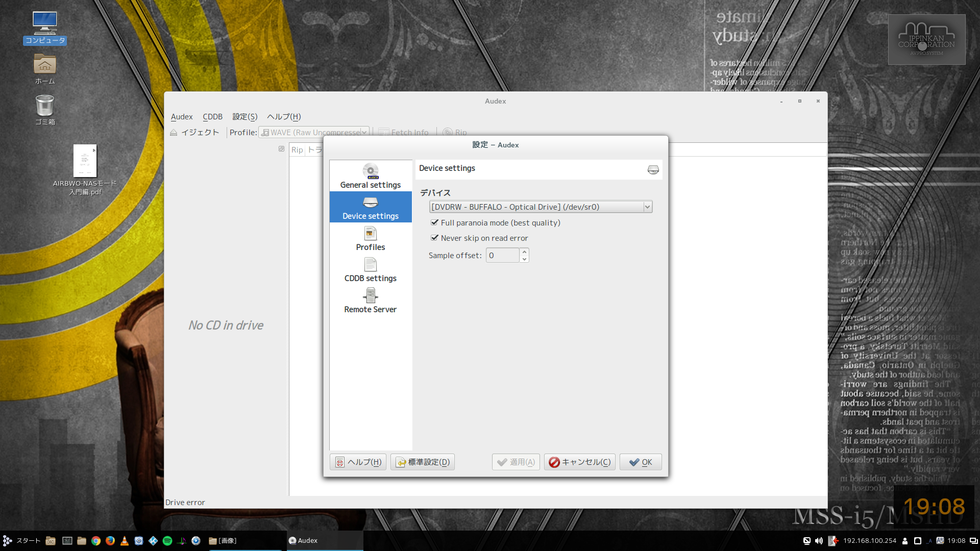
Task: Expand the device selection dropdown
Action: [x=647, y=207]
